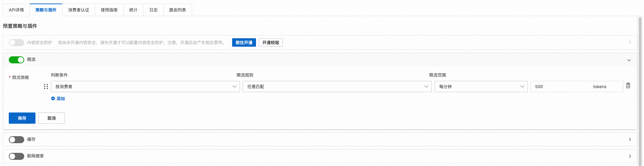
Task: Toggle the 内容安全防护 switch
Action: 17,42
